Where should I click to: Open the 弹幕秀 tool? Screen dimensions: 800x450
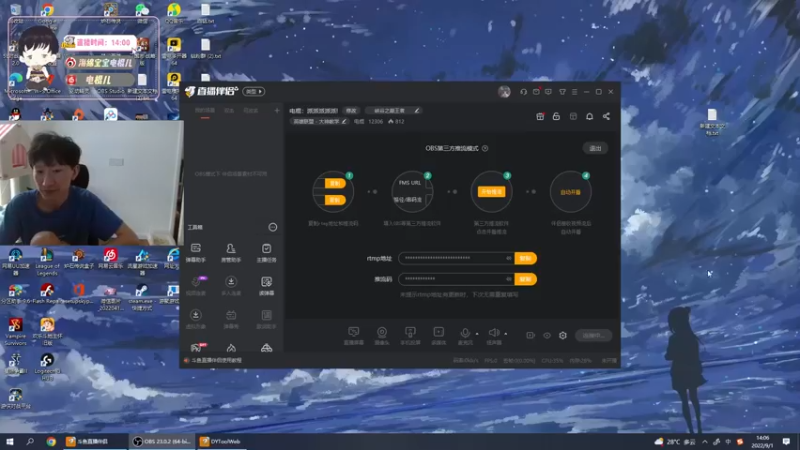[x=231, y=319]
